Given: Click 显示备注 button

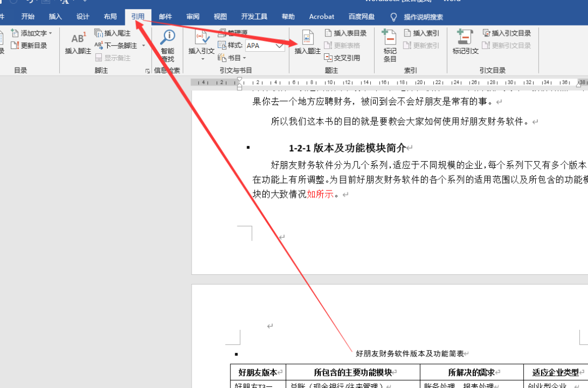Looking at the screenshot, I should [x=113, y=58].
